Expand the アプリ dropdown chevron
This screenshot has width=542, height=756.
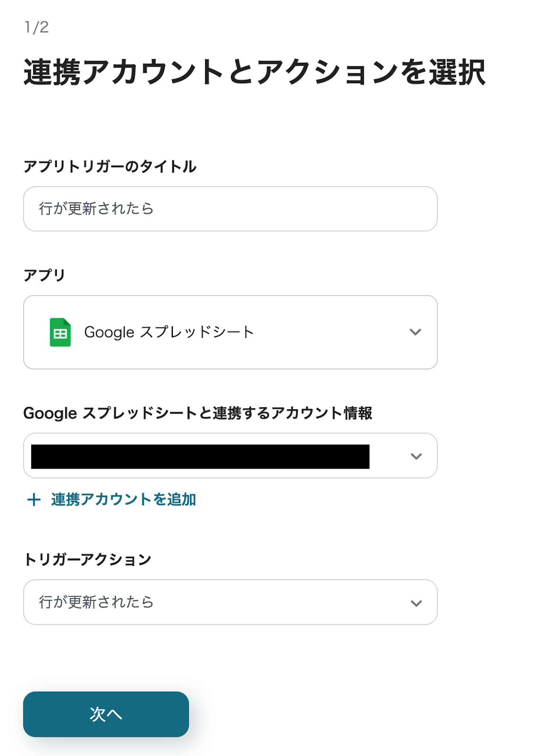(415, 332)
